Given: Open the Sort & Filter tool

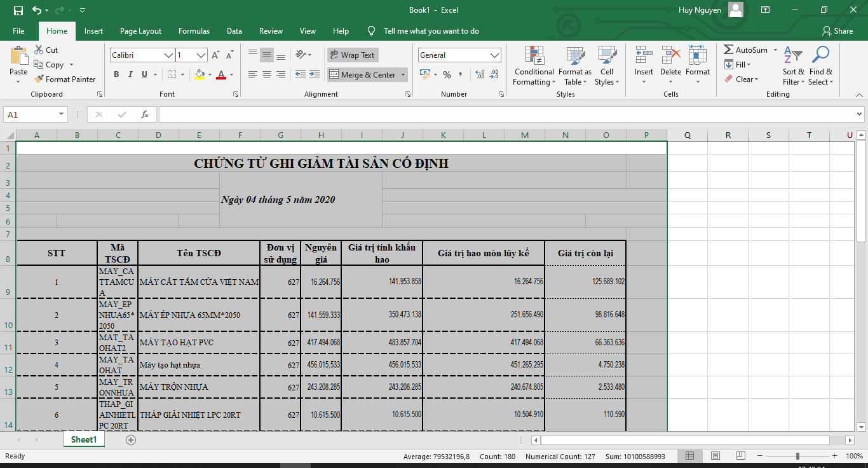Looking at the screenshot, I should (793, 66).
